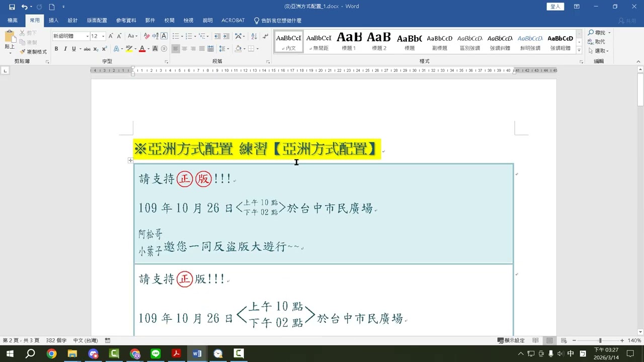The width and height of the screenshot is (644, 362).
Task: Click the increase indent icon
Action: pos(226,36)
